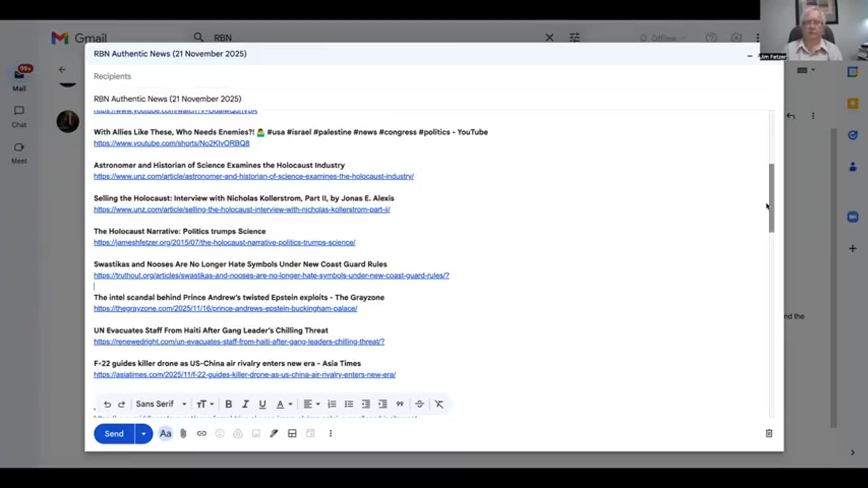Click the subject line field
868x488 pixels.
click(434, 98)
